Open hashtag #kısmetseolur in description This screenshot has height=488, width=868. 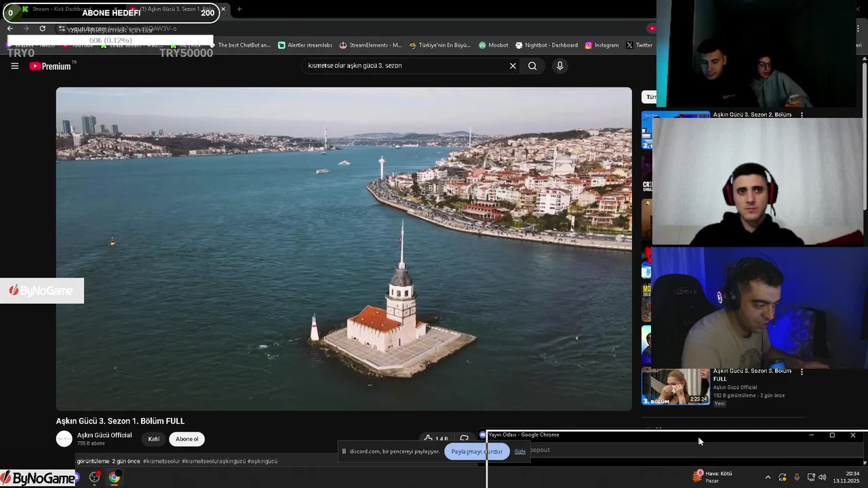pos(161,461)
